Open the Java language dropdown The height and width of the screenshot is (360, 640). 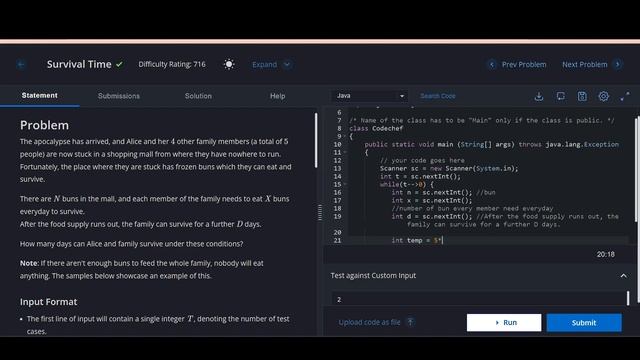[370, 96]
